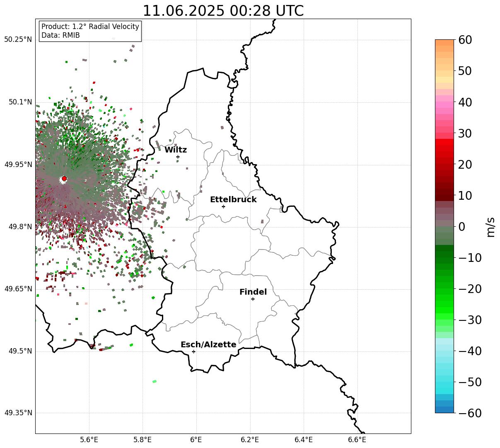The image size is (500, 448).
Task: Click the plot title 11.06.2025 00:28 UTC
Action: coord(223,11)
